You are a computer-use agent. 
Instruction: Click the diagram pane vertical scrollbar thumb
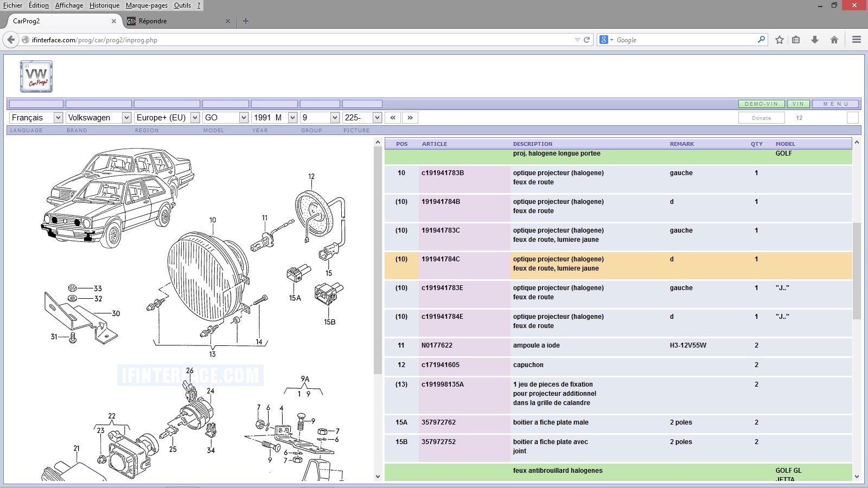pos(378,260)
